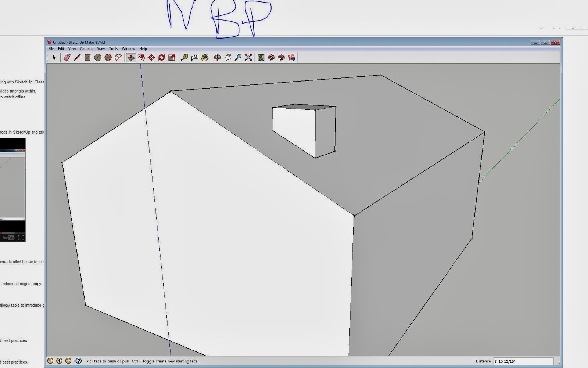Open the Instructor help question icon
Screen dimensions: 588x368
click(x=79, y=361)
